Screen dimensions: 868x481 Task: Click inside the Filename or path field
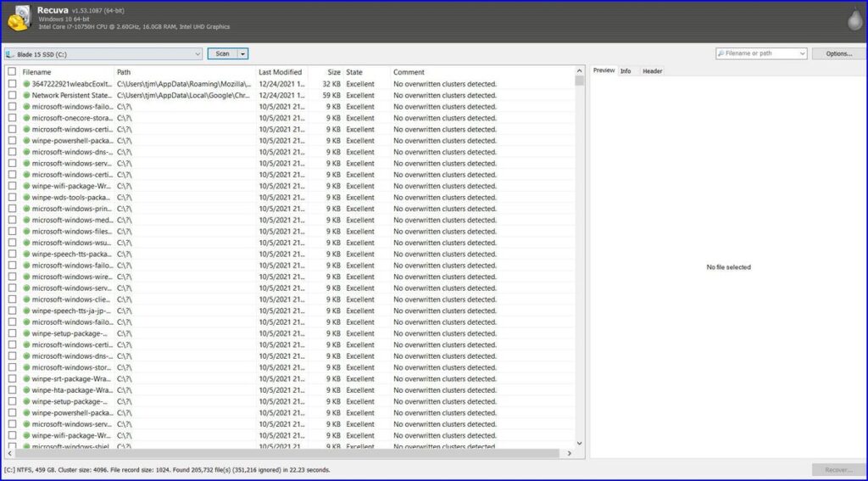pyautogui.click(x=760, y=53)
